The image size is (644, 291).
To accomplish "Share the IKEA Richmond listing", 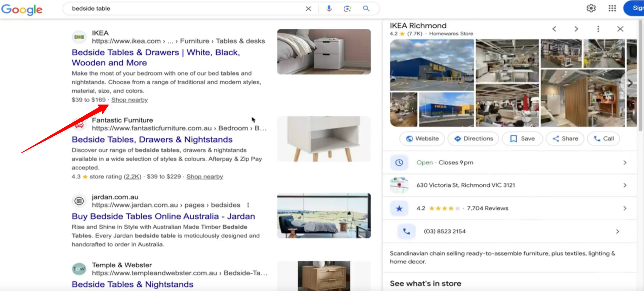I will [565, 138].
